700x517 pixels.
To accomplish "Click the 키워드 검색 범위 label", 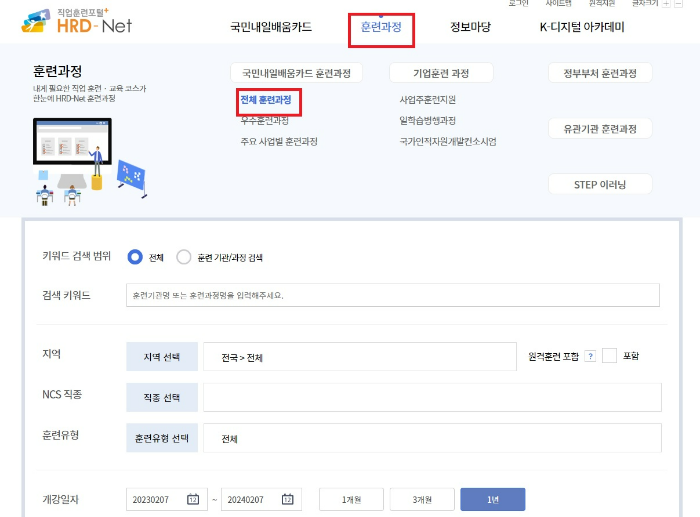I will tap(76, 256).
